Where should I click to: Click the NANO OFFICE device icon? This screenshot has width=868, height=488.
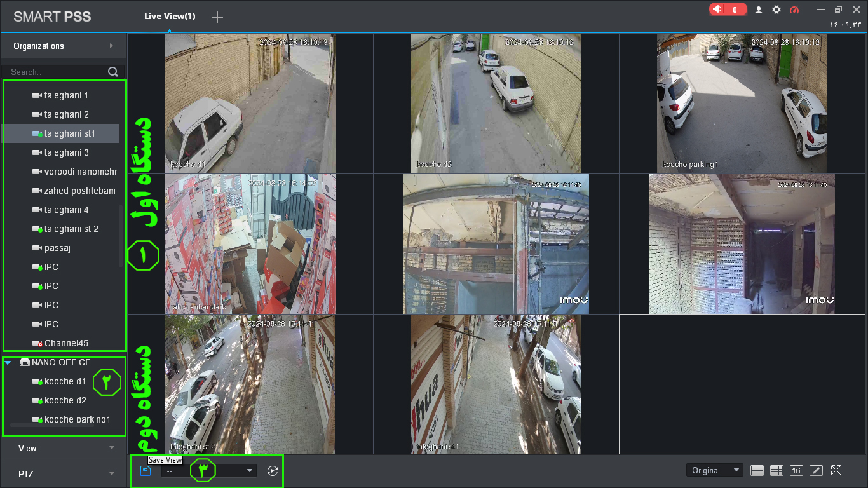click(25, 362)
